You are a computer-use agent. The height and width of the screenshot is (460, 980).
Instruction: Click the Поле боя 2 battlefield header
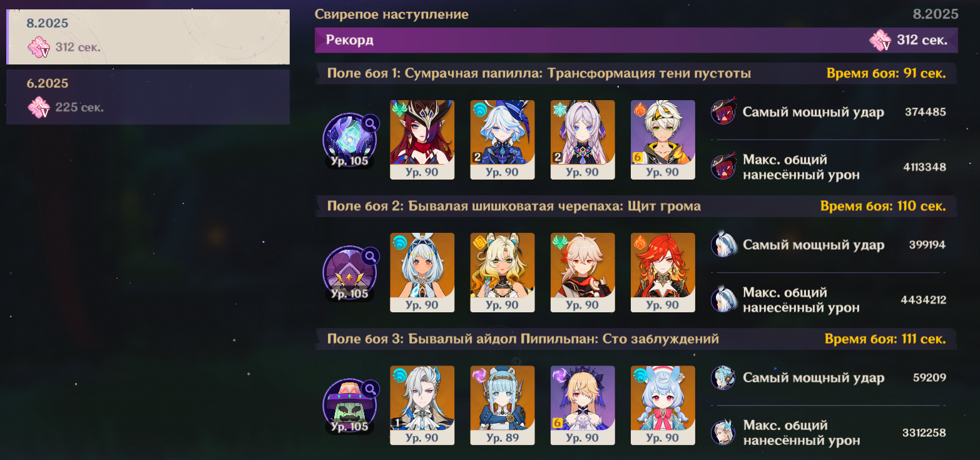pyautogui.click(x=636, y=207)
